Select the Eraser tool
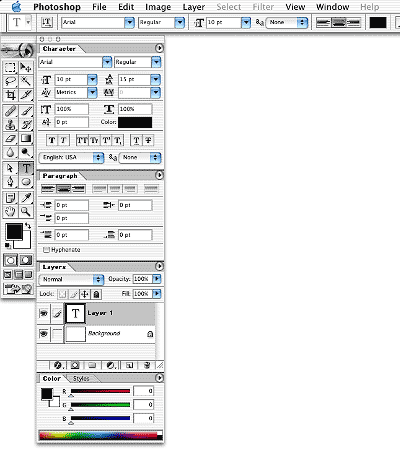 [10, 138]
